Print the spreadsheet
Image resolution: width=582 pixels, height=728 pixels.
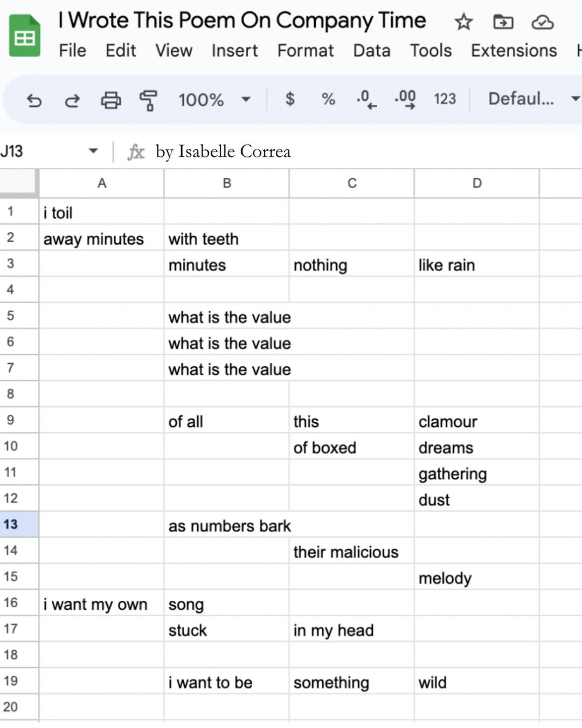point(111,100)
